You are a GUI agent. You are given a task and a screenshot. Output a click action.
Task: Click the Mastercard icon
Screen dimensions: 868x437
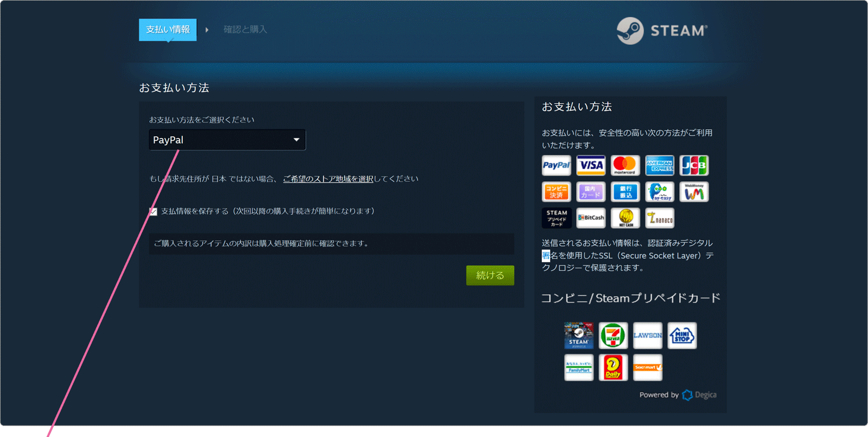point(625,166)
